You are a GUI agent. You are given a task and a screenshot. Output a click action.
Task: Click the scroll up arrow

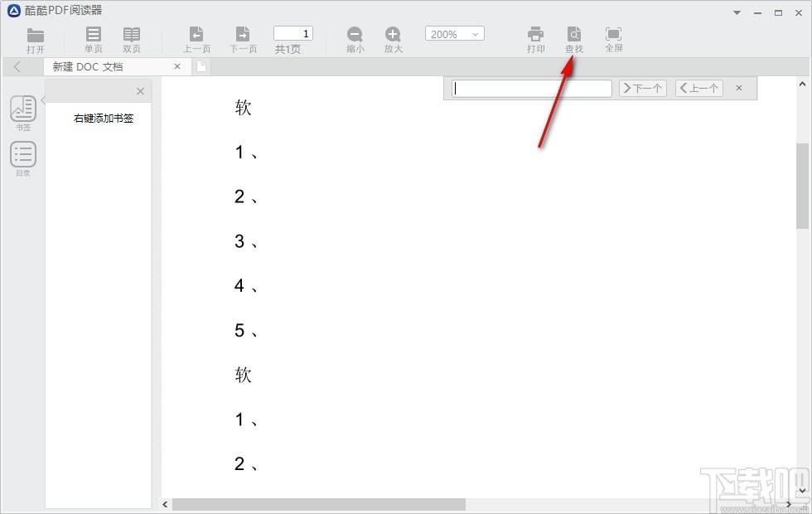[x=802, y=84]
